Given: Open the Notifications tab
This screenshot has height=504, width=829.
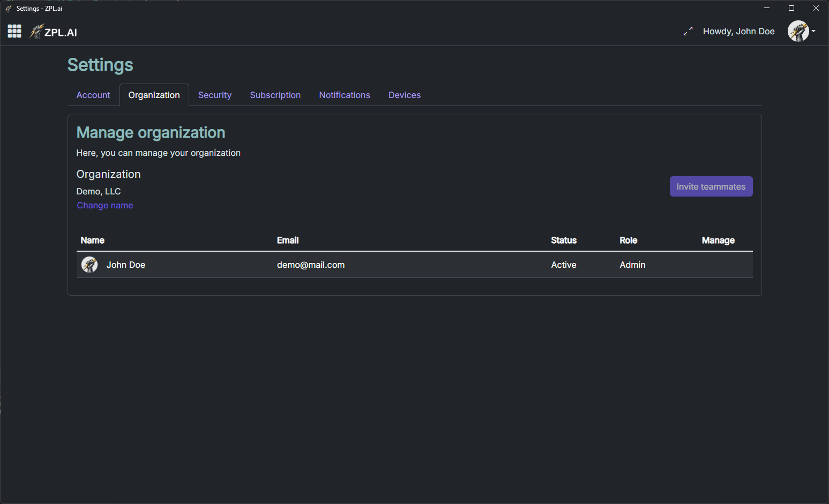Looking at the screenshot, I should [x=345, y=95].
